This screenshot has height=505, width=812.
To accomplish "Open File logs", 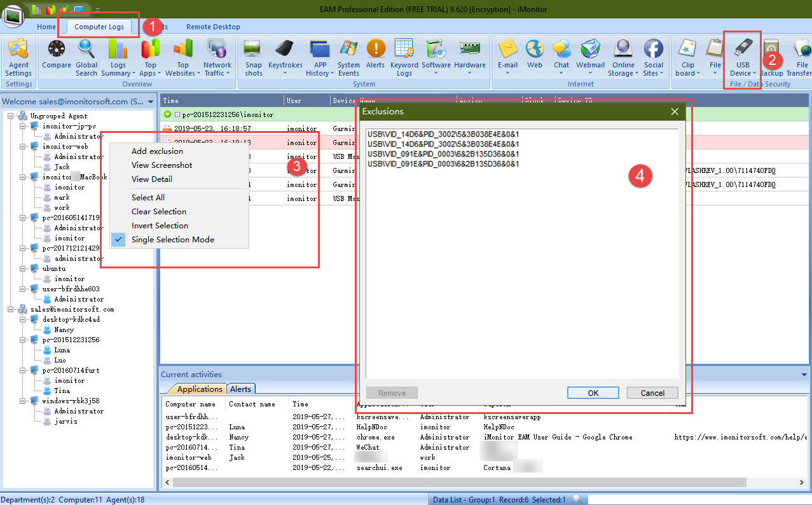I will coord(715,57).
